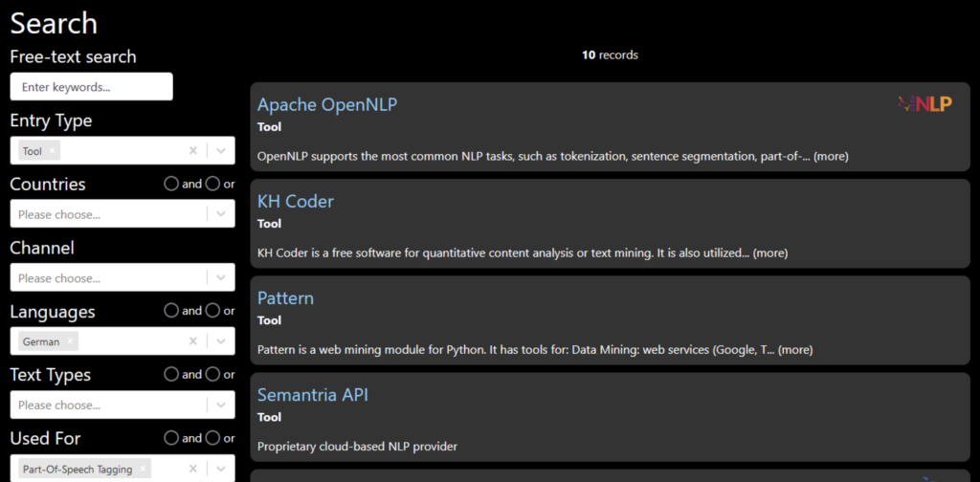Clear all Entry Type selections
The width and height of the screenshot is (980, 482).
(x=193, y=150)
